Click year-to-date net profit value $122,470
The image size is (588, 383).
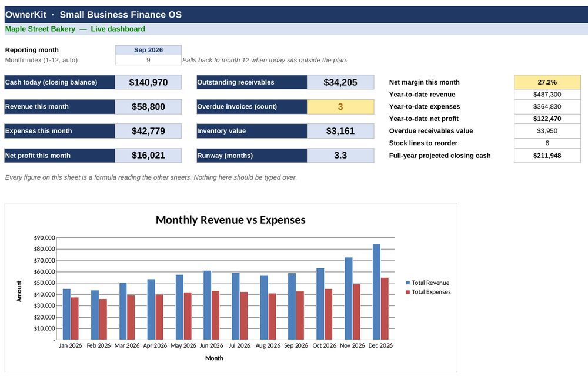pyautogui.click(x=547, y=119)
